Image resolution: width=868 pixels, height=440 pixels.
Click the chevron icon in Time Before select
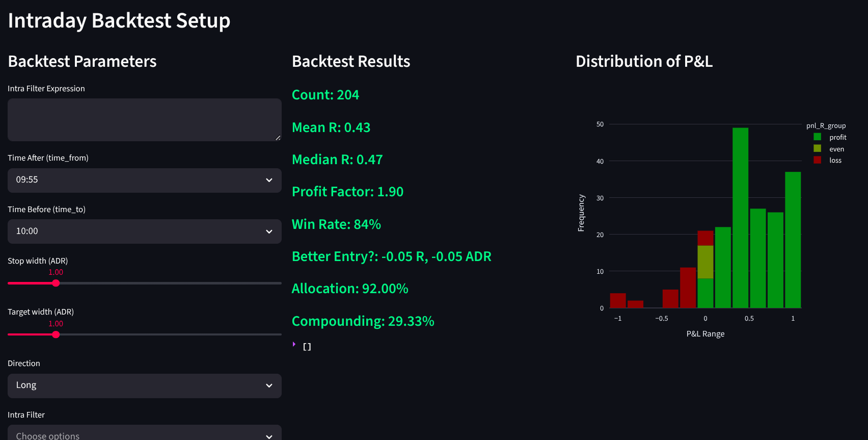(269, 231)
